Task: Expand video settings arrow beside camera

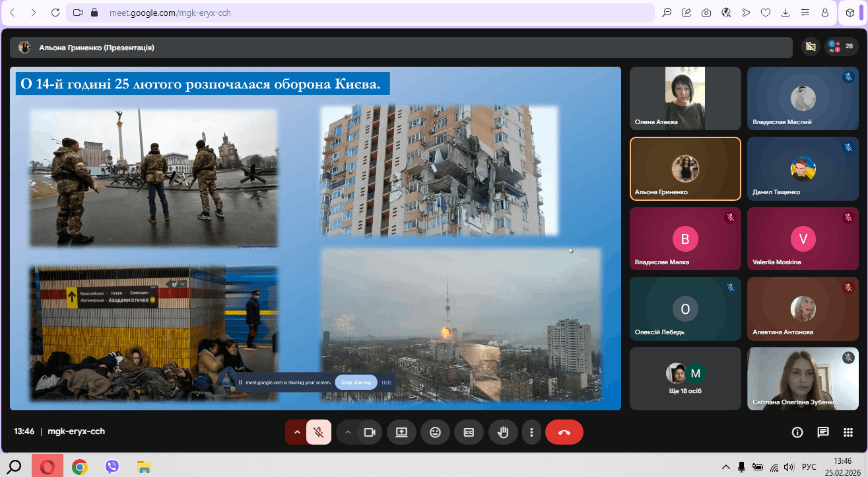Action: point(348,432)
